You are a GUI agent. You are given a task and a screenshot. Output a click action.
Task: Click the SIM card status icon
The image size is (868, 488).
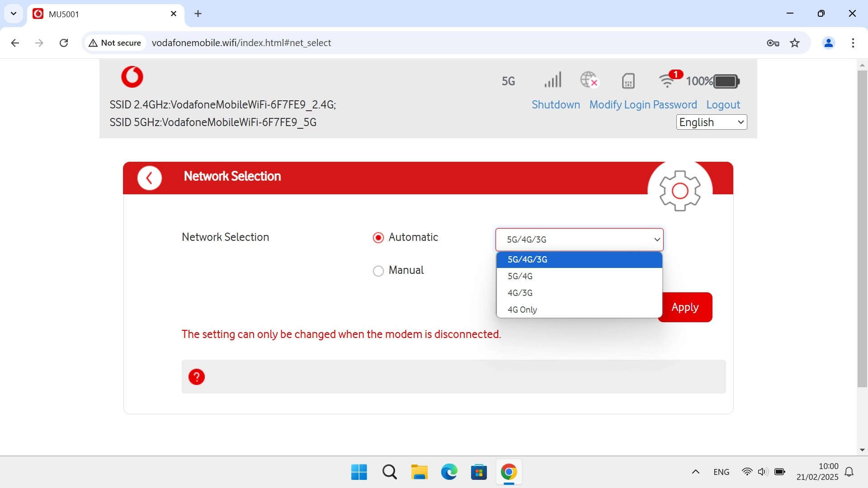point(628,81)
